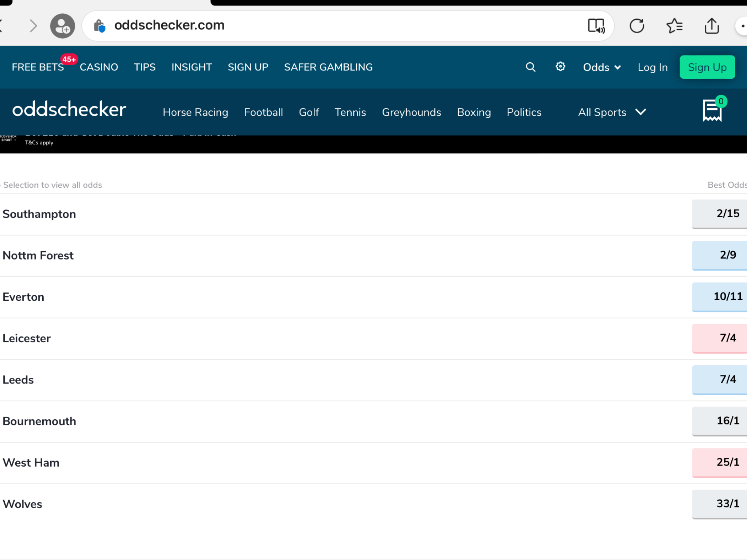
Task: Open the Wolves selection row
Action: tap(373, 504)
